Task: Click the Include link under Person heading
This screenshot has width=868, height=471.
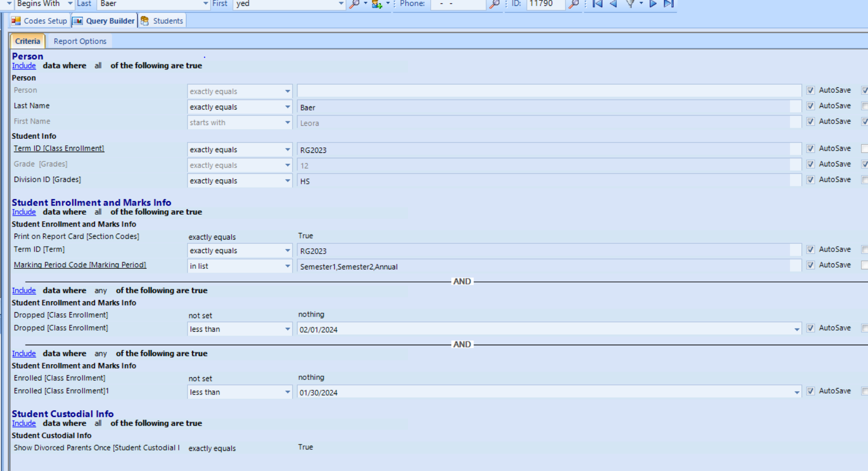Action: click(x=24, y=66)
